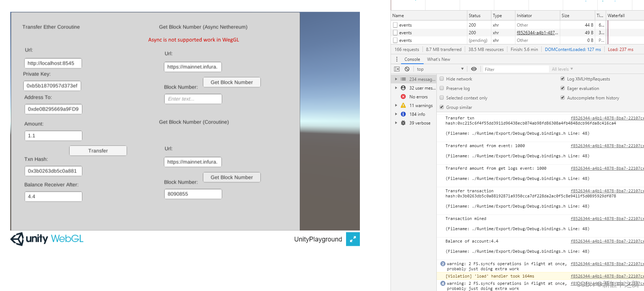Click the Private Key input field
The height and width of the screenshot is (291, 644).
pos(52,86)
